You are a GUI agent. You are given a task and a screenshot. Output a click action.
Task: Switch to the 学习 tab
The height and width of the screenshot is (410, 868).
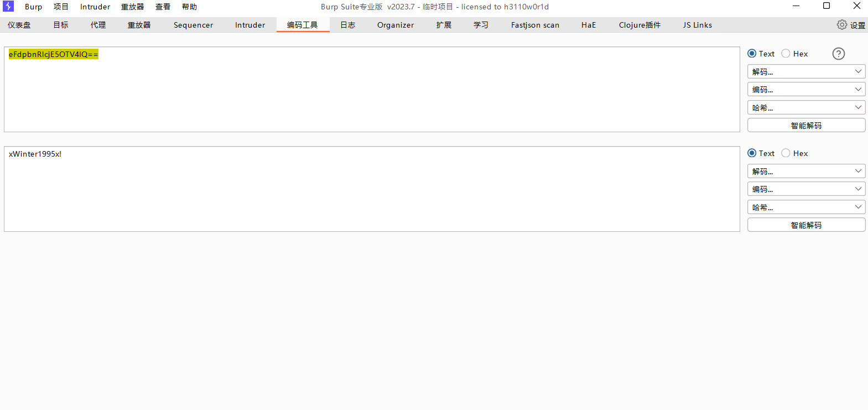pos(481,25)
